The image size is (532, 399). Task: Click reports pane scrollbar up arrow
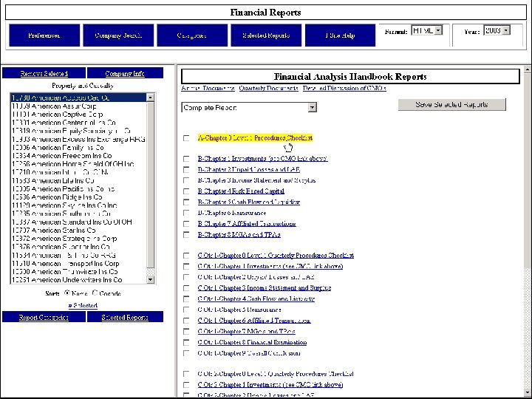[528, 69]
